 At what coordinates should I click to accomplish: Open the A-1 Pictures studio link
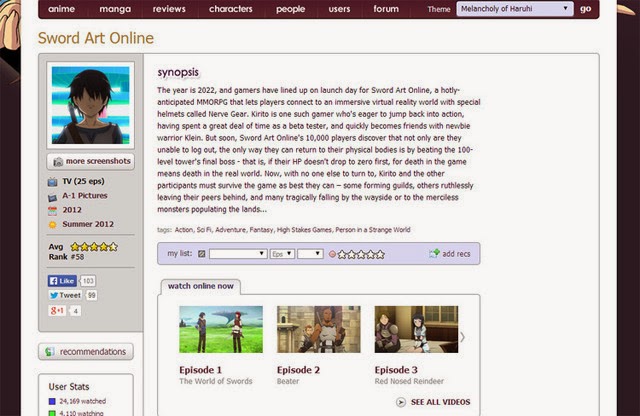pos(84,196)
